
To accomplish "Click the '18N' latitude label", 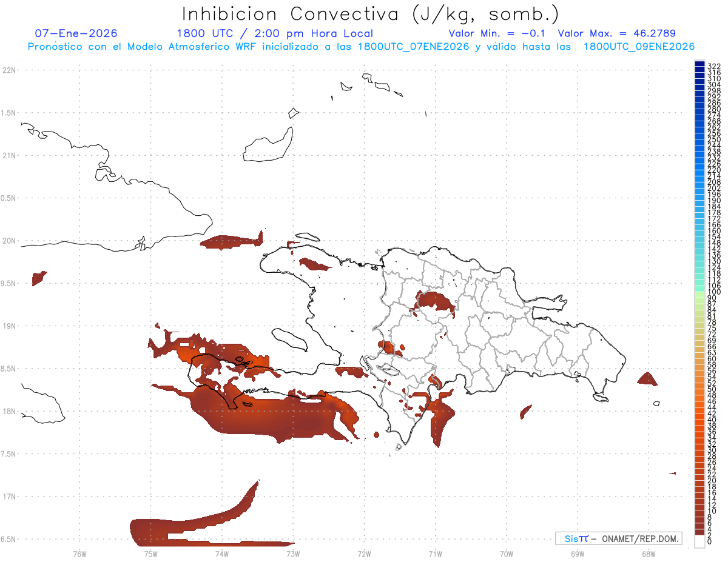I will pyautogui.click(x=9, y=411).
